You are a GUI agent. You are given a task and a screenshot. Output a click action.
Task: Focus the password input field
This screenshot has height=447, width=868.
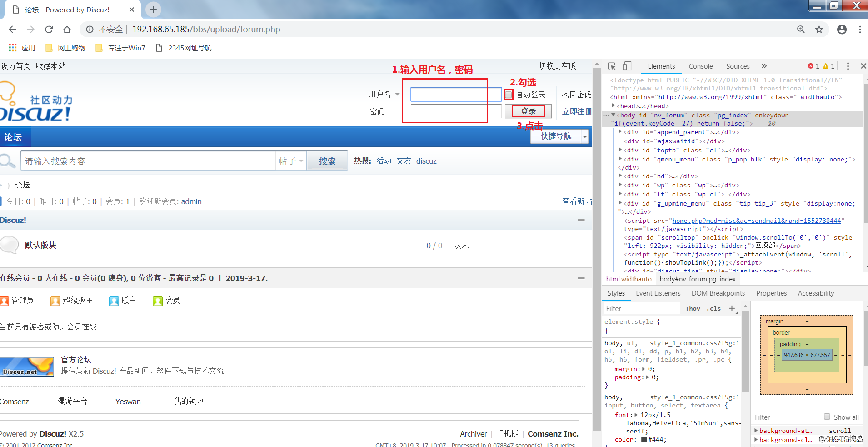pyautogui.click(x=456, y=111)
